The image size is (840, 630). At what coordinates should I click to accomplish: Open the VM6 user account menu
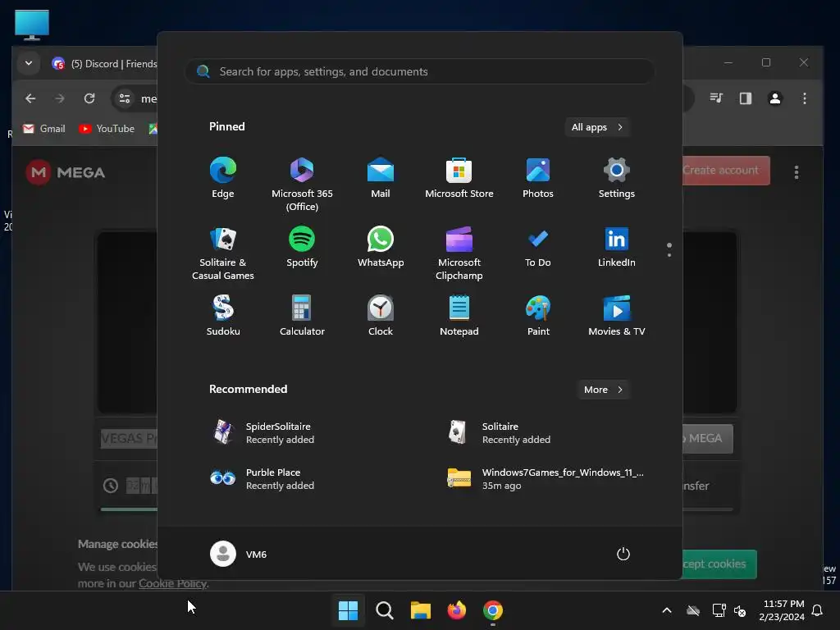(x=239, y=554)
